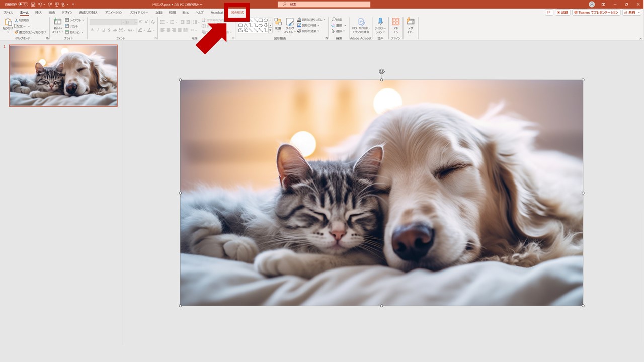Open the Insert (挿入) ribbon tab
Image resolution: width=644 pixels, height=362 pixels.
[x=38, y=12]
